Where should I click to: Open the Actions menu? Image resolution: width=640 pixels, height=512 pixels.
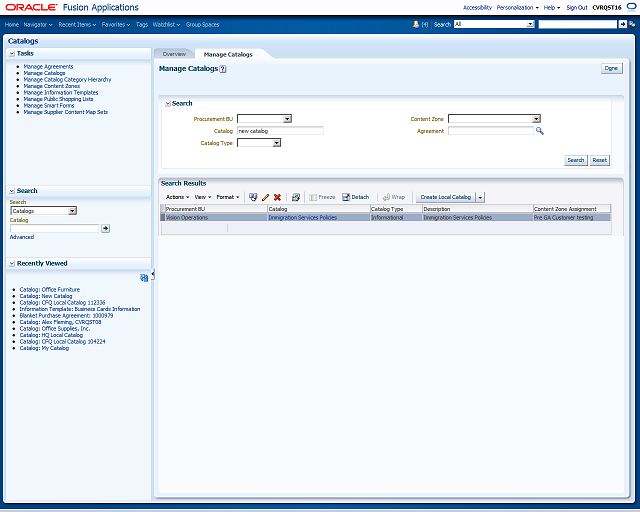[x=178, y=197]
